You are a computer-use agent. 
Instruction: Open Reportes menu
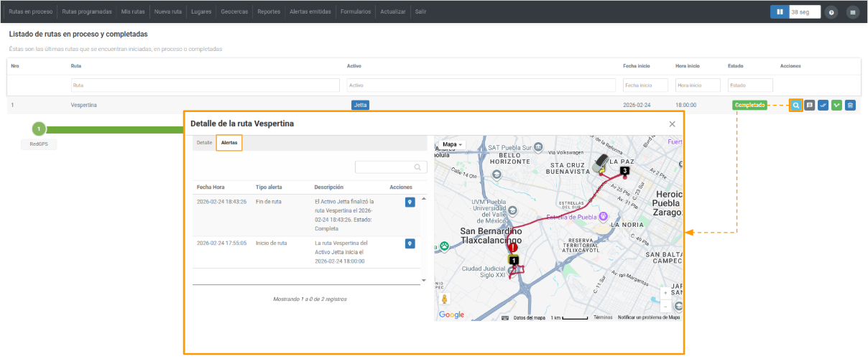coord(269,12)
